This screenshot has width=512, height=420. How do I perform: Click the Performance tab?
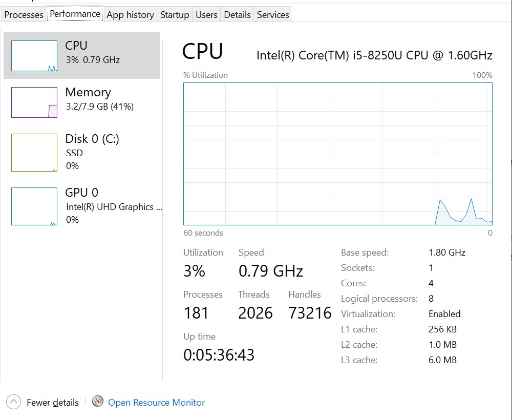point(75,14)
